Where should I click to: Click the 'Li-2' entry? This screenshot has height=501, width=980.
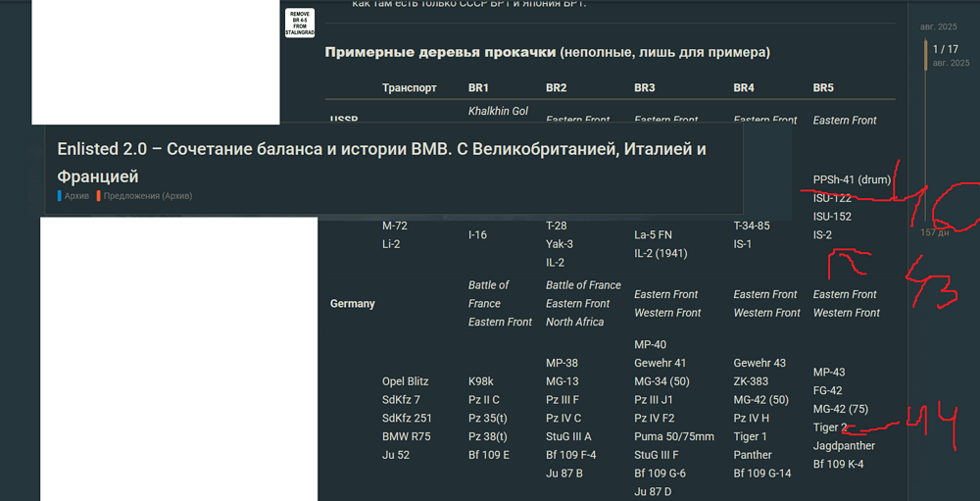pyautogui.click(x=391, y=244)
